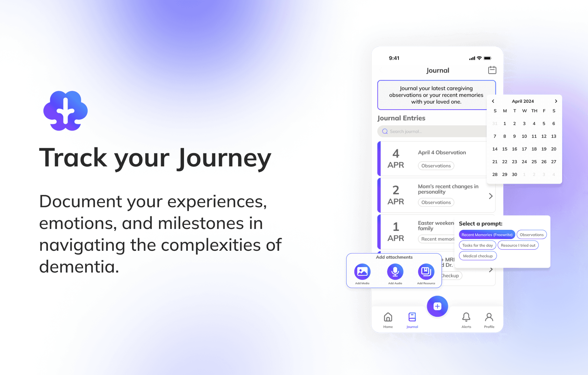Viewport: 588px width, 375px height.
Task: Select the Observations prompt chip
Action: pos(531,235)
